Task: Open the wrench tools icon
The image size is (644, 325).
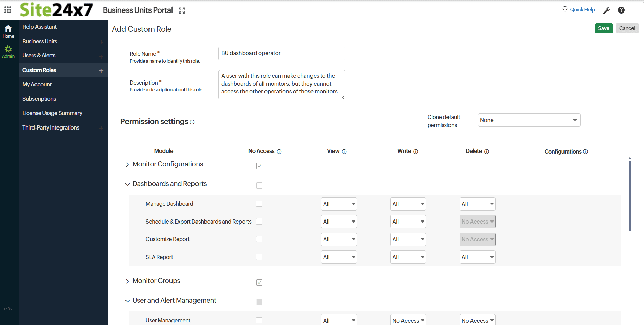Action: (606, 10)
